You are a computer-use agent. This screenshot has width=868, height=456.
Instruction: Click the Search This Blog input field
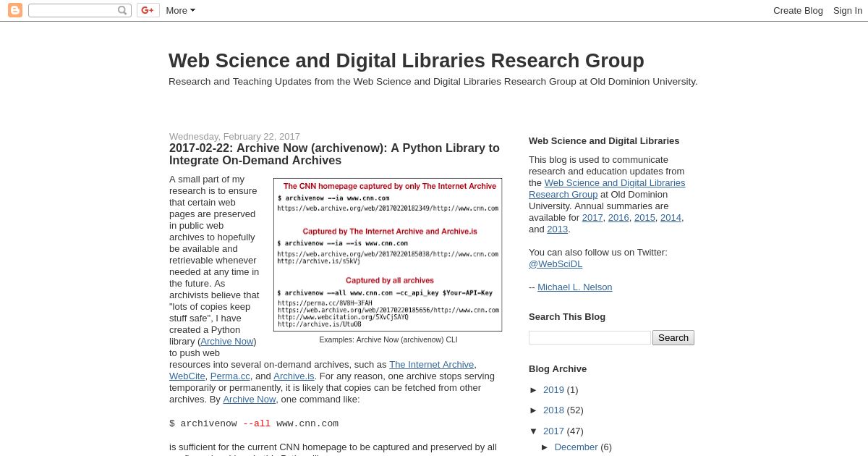590,338
